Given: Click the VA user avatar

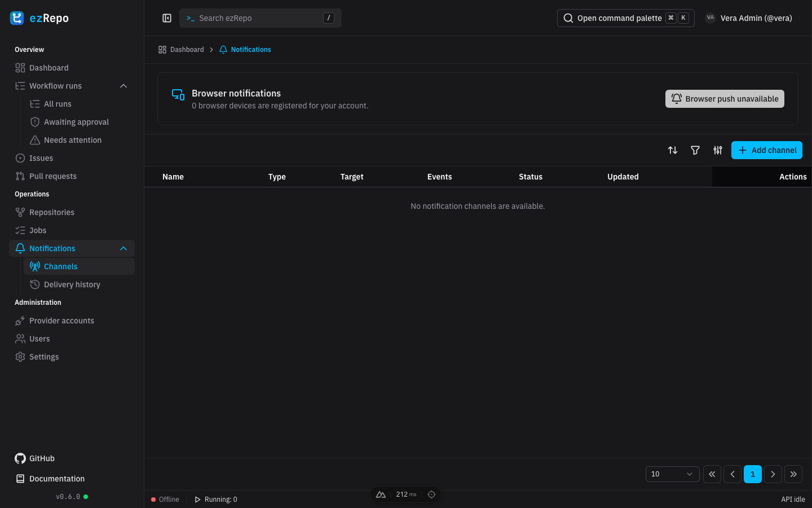Looking at the screenshot, I should coord(710,18).
